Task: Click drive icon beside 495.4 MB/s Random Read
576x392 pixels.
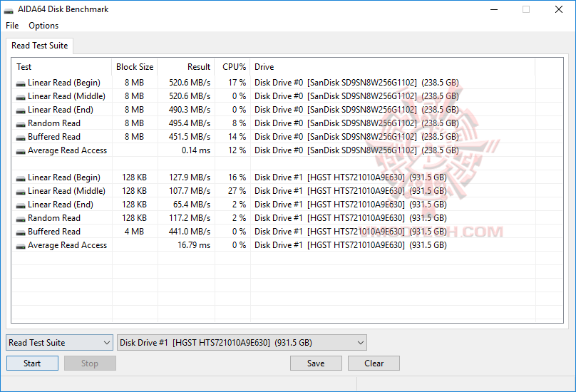Action: click(21, 125)
